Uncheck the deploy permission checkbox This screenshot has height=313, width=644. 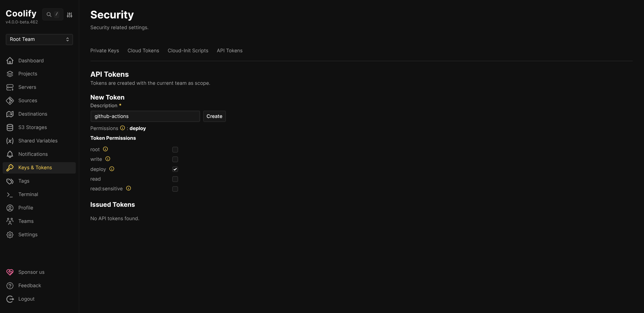click(x=175, y=169)
